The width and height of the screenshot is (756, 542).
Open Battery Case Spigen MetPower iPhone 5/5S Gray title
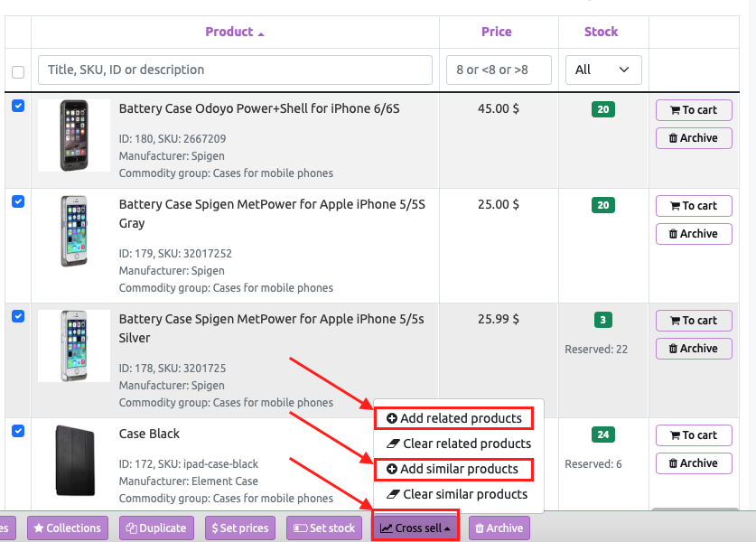tap(272, 213)
